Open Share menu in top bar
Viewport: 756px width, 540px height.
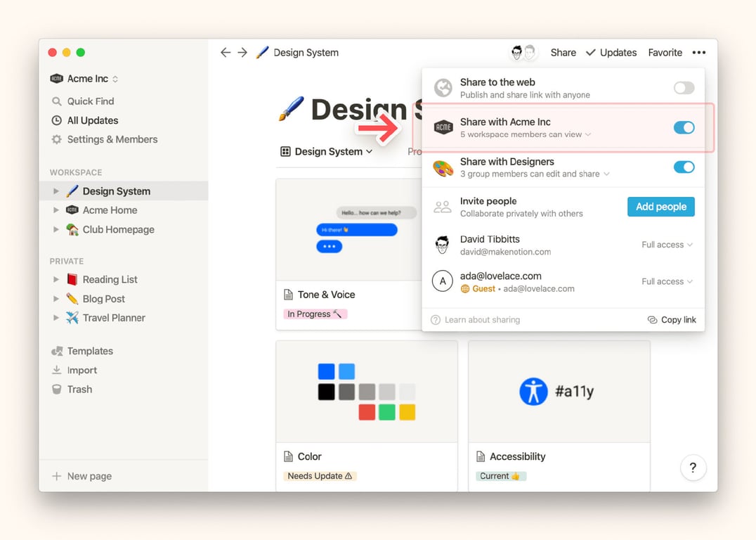click(x=563, y=53)
